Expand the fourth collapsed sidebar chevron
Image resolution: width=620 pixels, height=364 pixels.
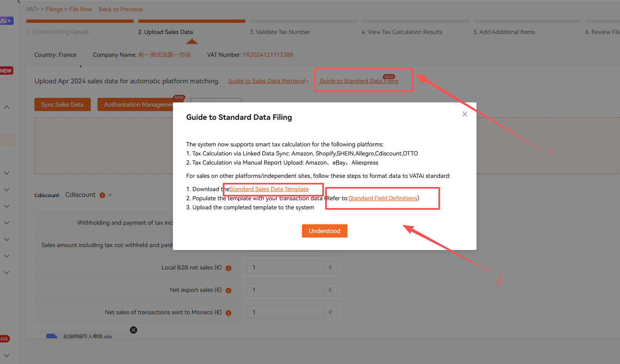click(7, 223)
